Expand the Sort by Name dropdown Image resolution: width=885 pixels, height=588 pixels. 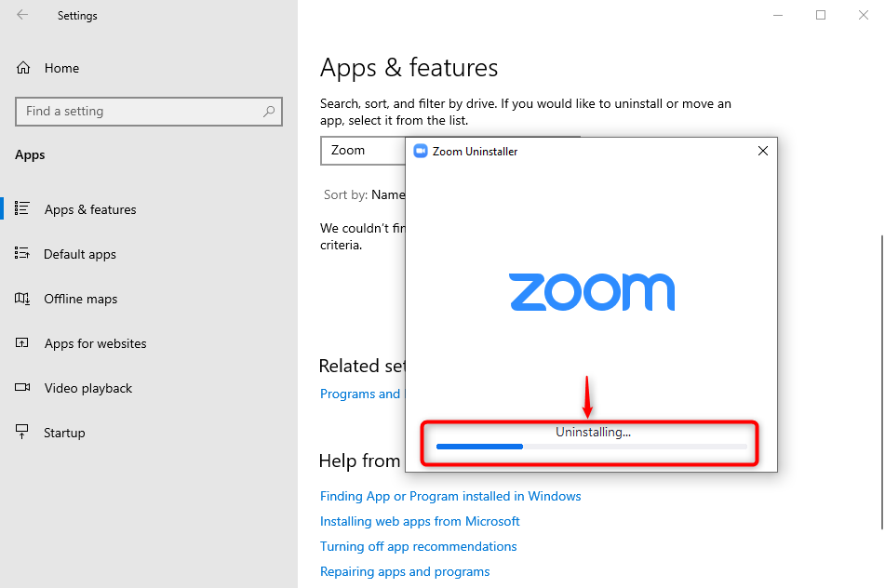(388, 194)
